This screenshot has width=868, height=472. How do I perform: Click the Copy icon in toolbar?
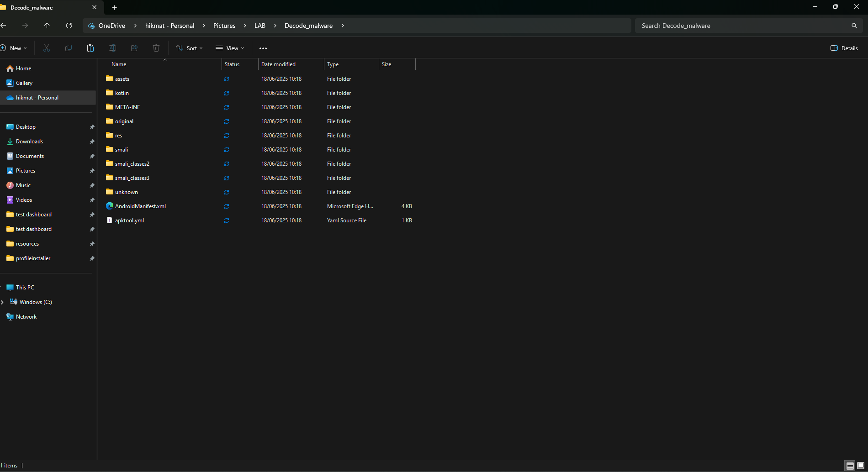click(x=69, y=48)
